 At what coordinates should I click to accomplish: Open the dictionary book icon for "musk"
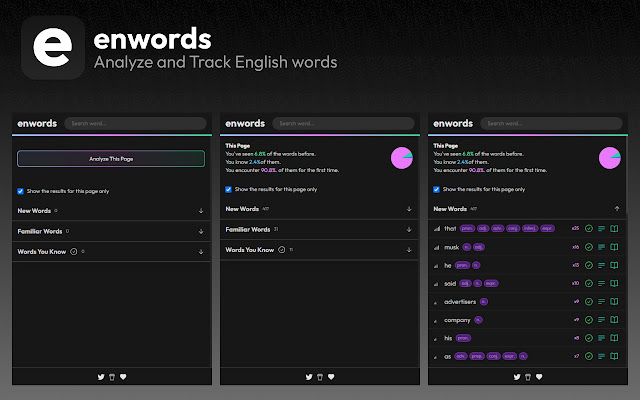[614, 247]
